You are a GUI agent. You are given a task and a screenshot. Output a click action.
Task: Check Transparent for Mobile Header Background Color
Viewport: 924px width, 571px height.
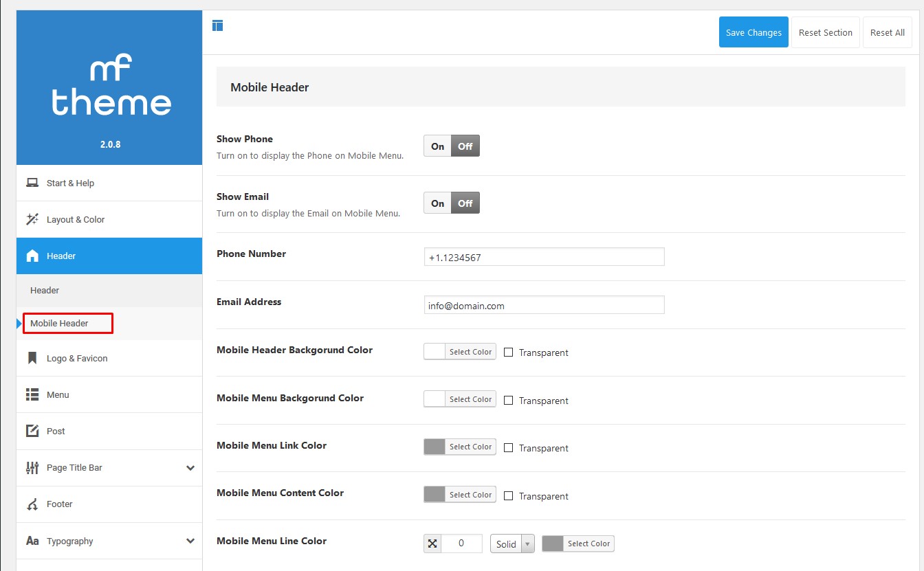tap(509, 352)
